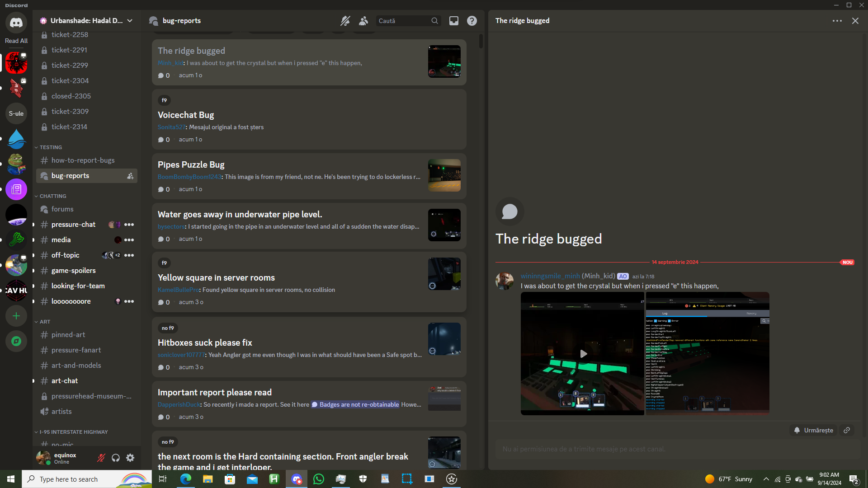Click the Urmărește follow button
This screenshot has height=488, width=868.
813,430
